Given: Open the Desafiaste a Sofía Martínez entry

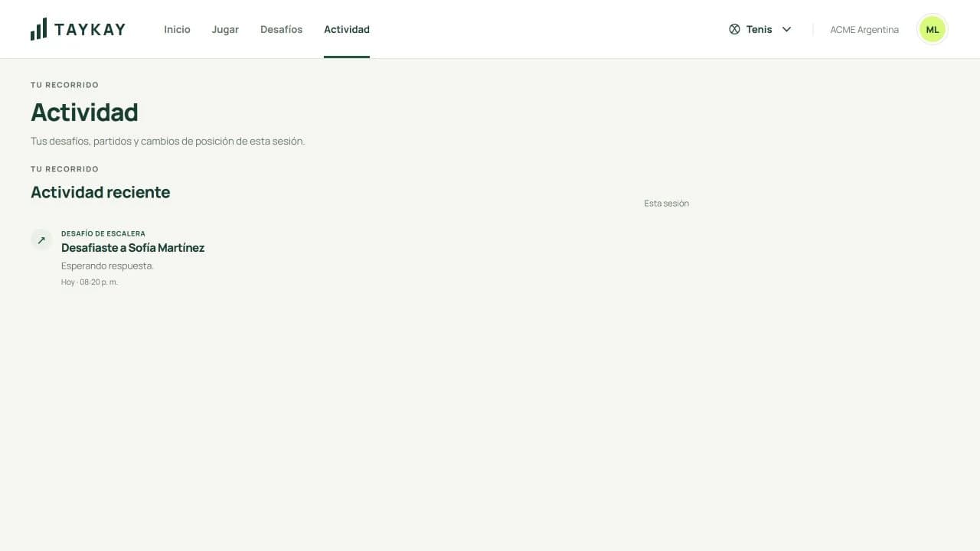Looking at the screenshot, I should point(132,248).
